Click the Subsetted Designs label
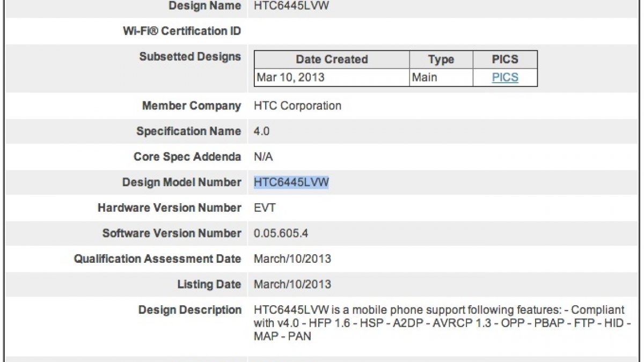Viewport: 644px width, 362px height. (190, 57)
